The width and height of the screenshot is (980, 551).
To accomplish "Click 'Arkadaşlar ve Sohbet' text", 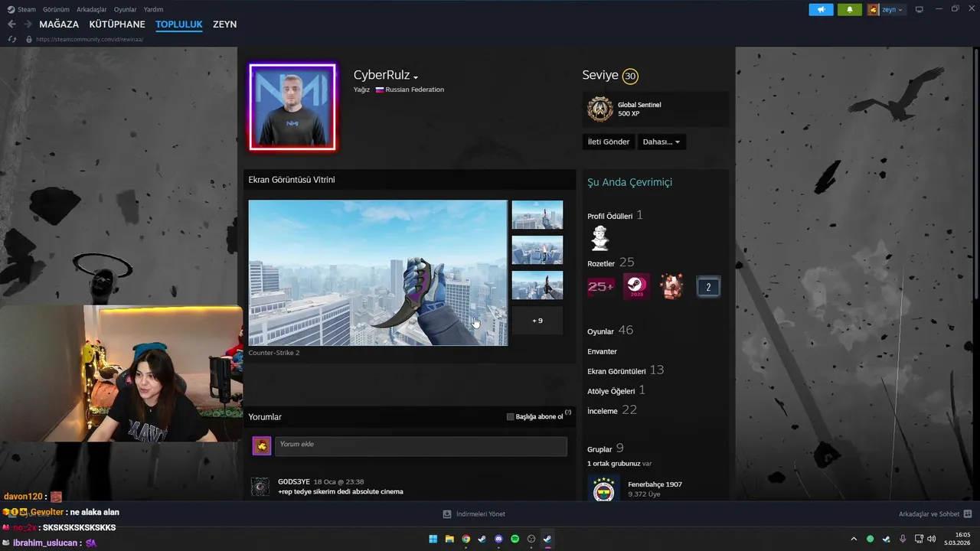I will click(x=929, y=514).
